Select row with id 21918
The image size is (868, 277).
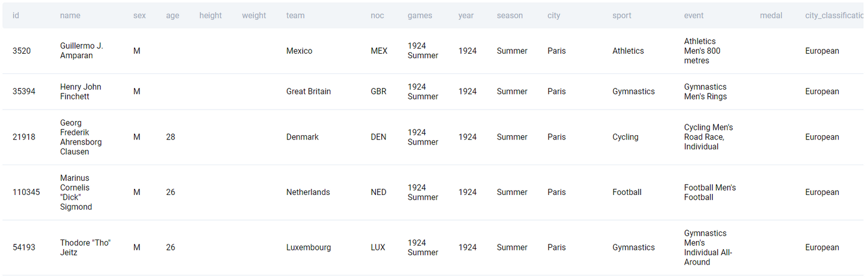(x=24, y=137)
